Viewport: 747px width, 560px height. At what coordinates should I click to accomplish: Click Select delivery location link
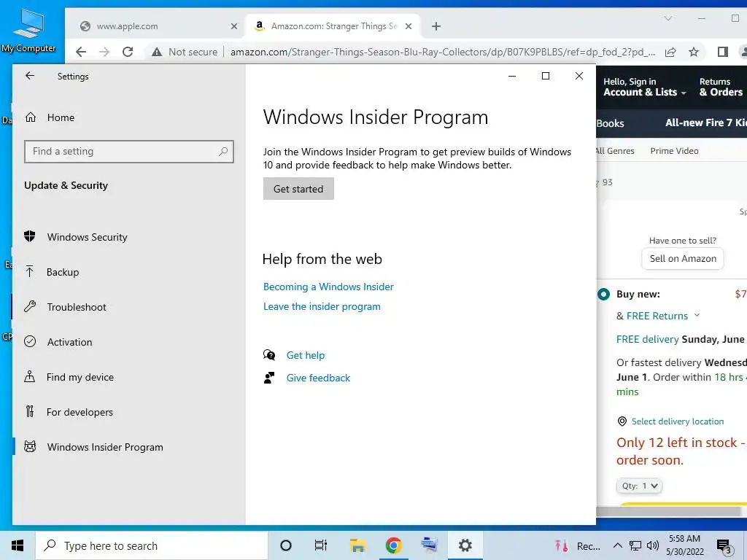pos(678,421)
